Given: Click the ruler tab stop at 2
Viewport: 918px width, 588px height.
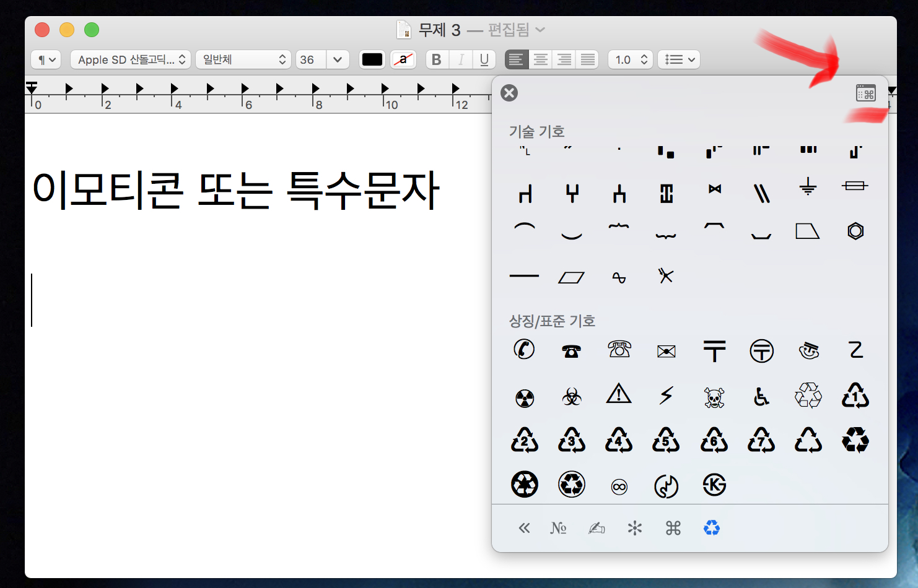Looking at the screenshot, I should [x=104, y=89].
